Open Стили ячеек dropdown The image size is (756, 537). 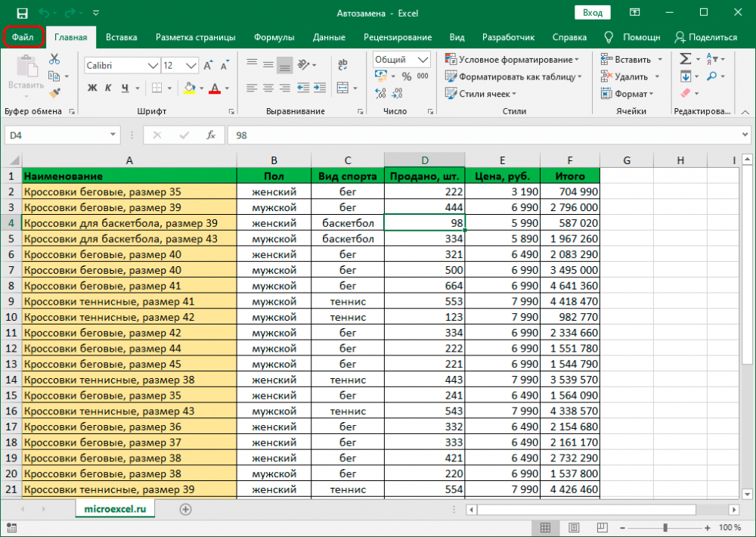(481, 94)
